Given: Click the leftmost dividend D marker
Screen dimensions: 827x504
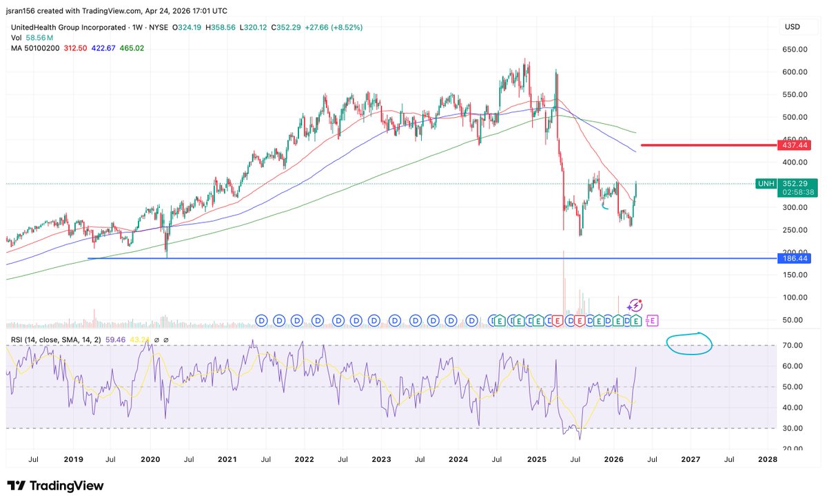Looking at the screenshot, I should (x=261, y=320).
